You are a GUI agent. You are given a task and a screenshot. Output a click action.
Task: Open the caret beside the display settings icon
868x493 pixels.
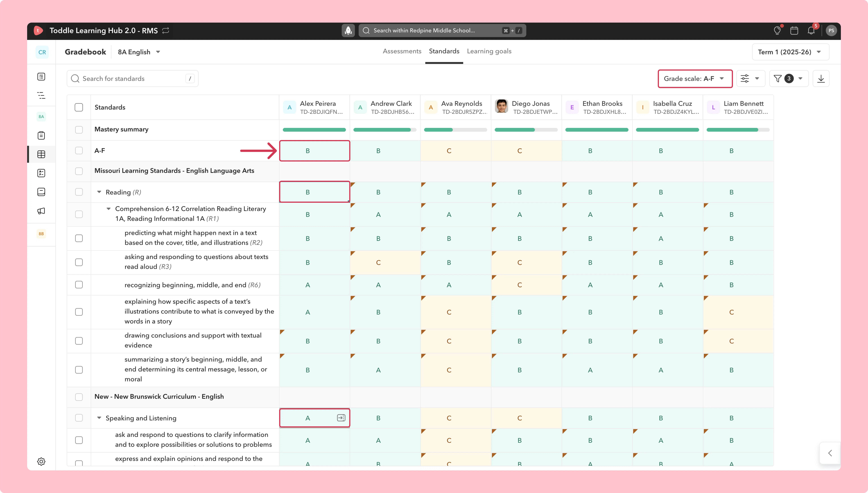(757, 78)
